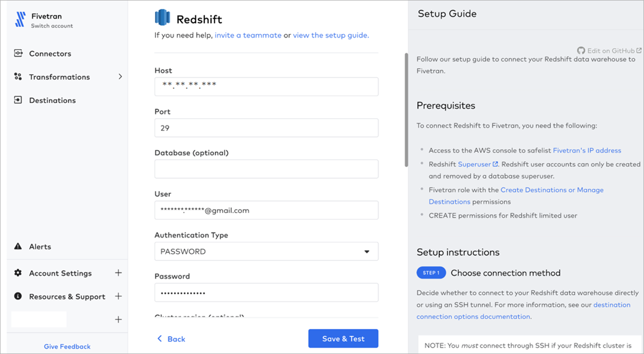
Task: Click the Back button
Action: (171, 339)
